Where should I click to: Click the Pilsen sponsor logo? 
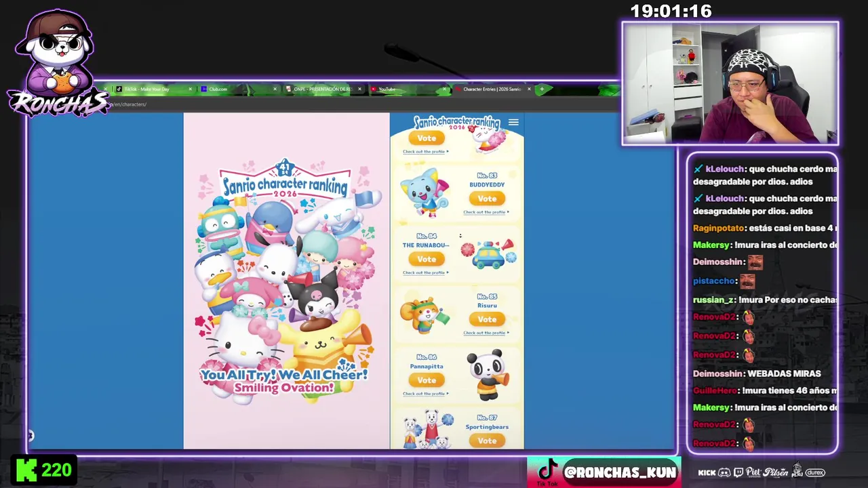775,472
